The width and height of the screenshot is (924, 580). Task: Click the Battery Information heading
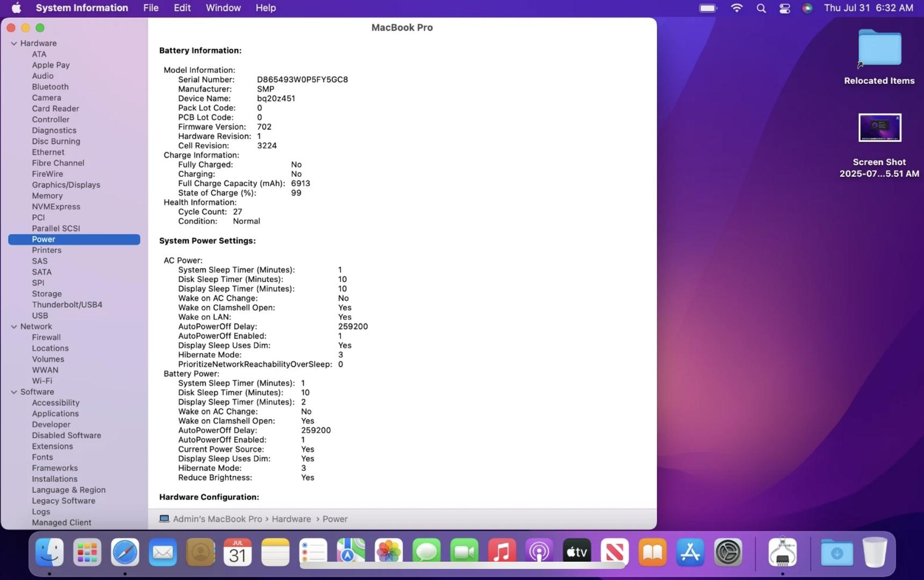pos(200,50)
